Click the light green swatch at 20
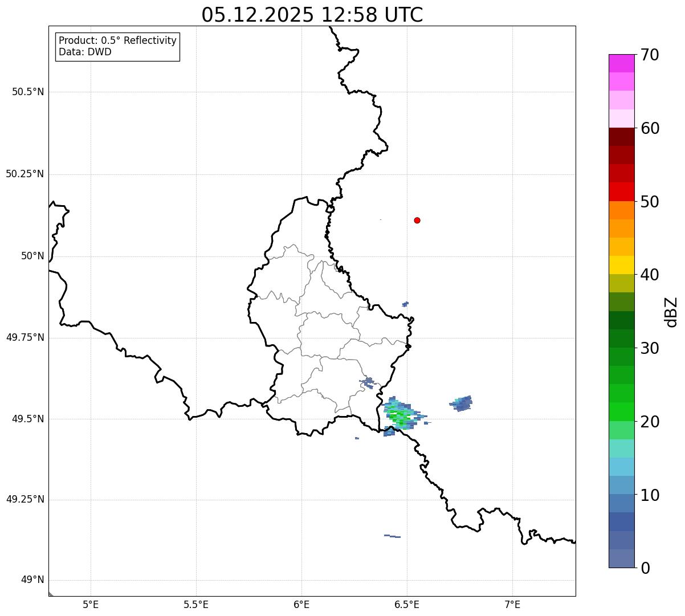The height and width of the screenshot is (616, 685). (621, 430)
